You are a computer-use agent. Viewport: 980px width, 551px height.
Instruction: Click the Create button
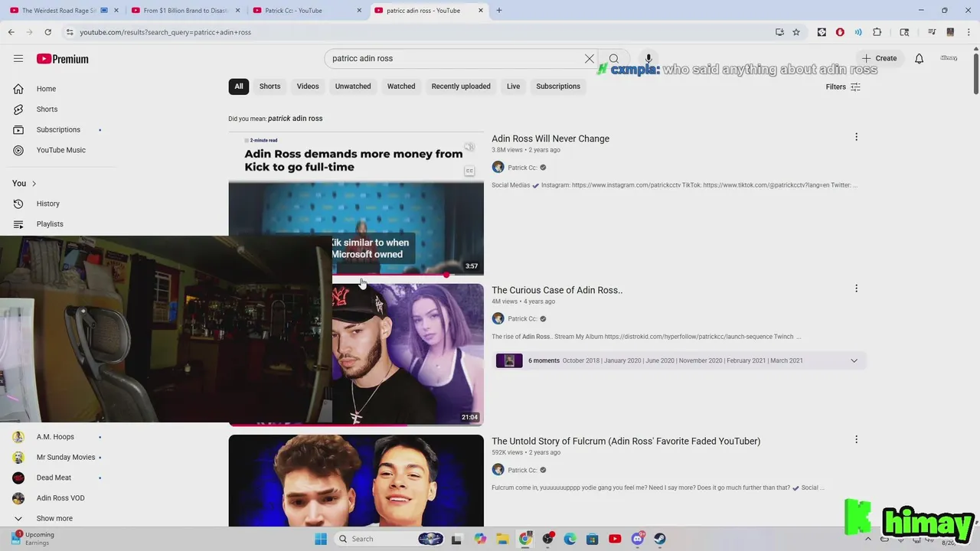(x=879, y=58)
